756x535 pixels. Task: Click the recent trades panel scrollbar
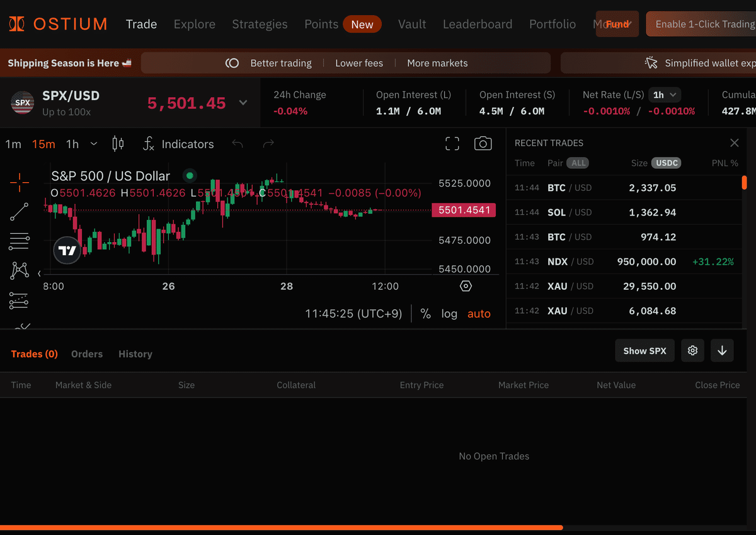tap(744, 183)
